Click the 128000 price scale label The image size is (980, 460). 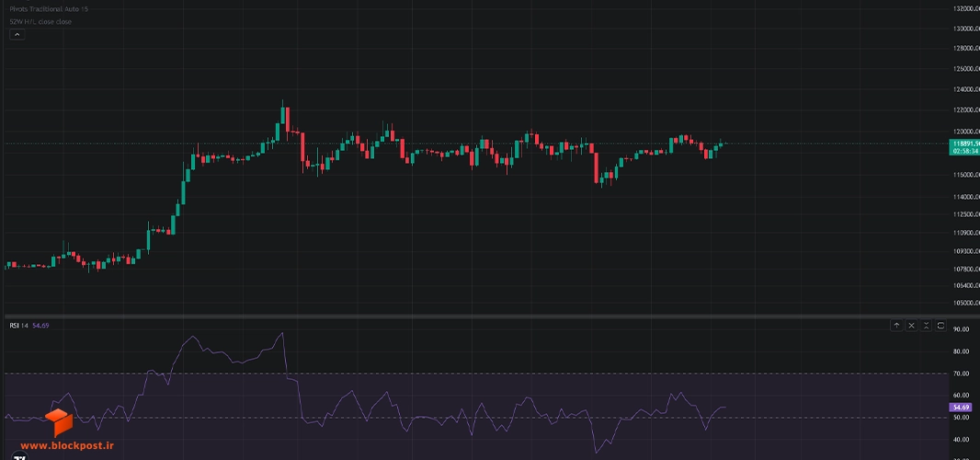966,48
